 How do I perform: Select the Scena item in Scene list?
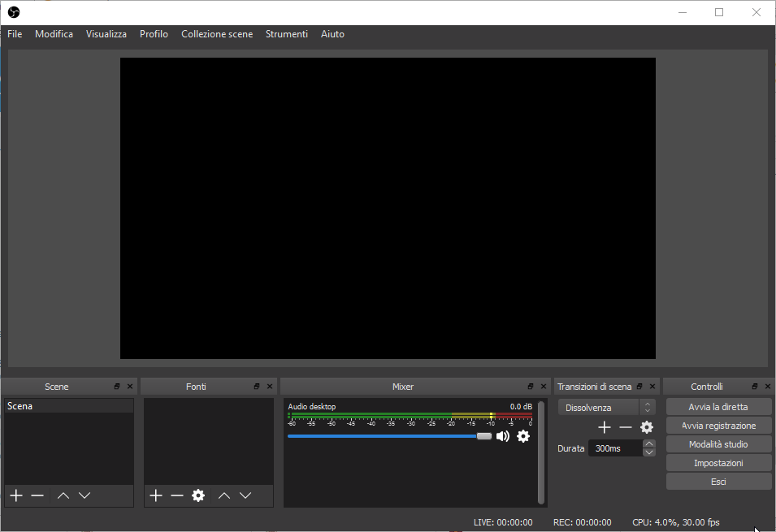[69, 406]
